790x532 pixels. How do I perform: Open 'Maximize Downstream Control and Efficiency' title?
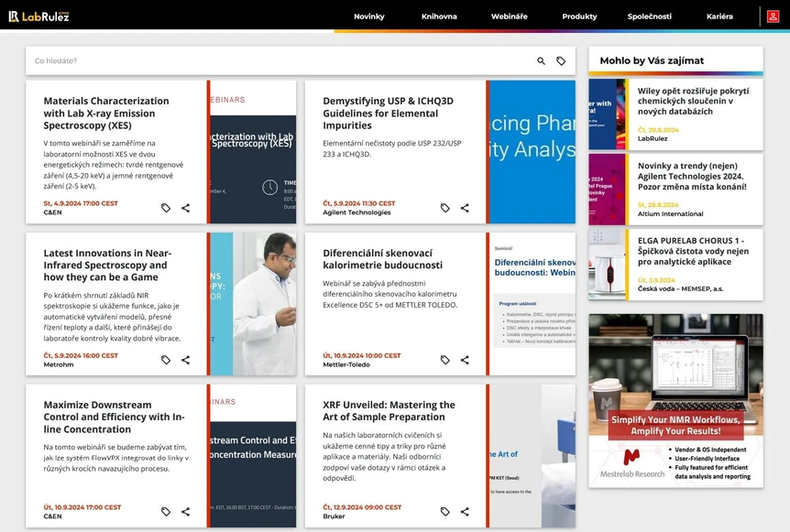pyautogui.click(x=114, y=418)
